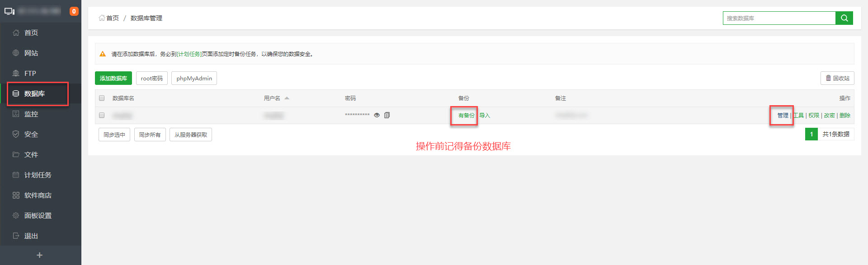Sort by 用户名 column arrow

click(x=287, y=98)
